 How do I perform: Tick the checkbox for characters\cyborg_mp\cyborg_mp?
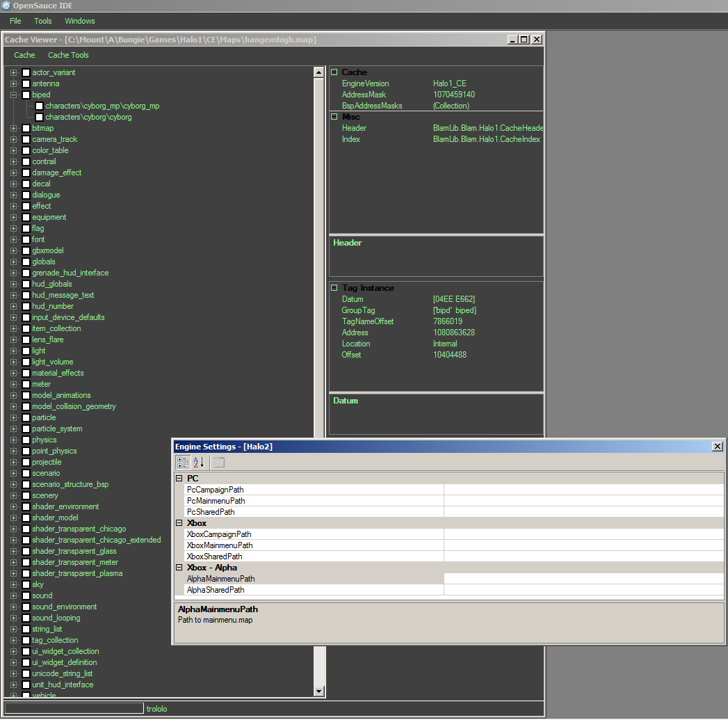(40, 106)
